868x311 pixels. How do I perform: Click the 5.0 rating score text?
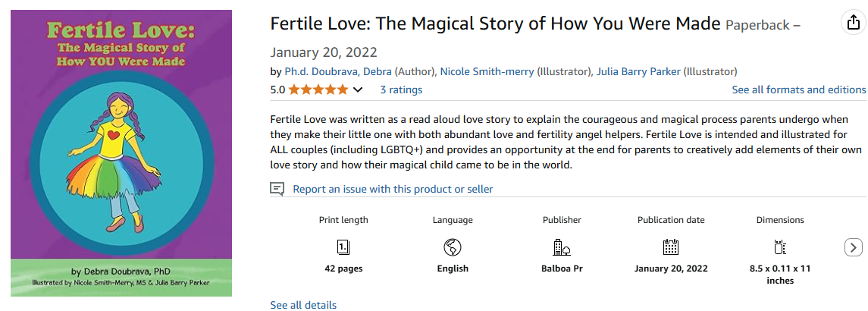[x=277, y=90]
